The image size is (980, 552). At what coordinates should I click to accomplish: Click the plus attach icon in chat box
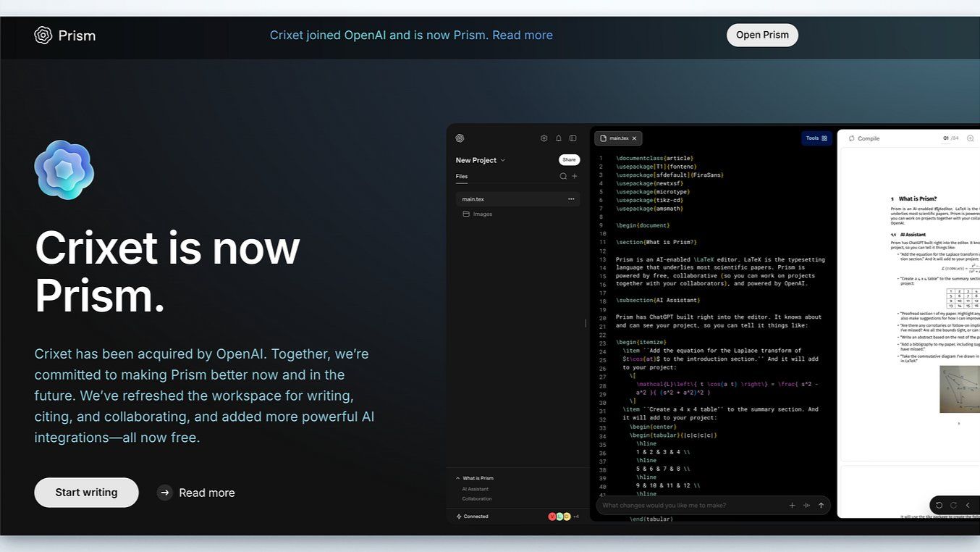click(x=792, y=506)
